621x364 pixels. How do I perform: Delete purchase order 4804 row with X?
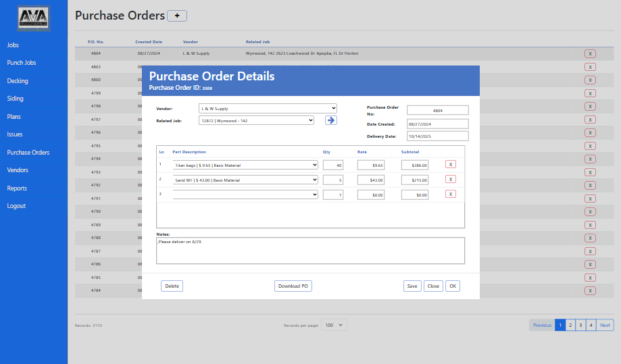[x=590, y=53]
